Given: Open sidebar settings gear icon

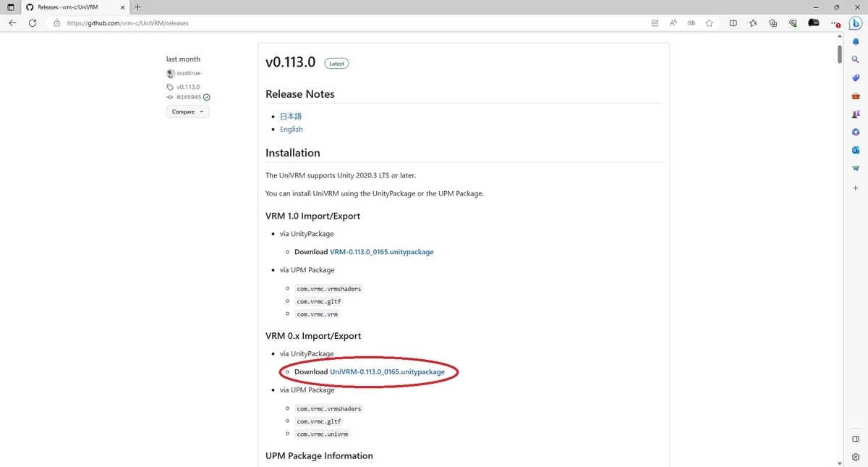Looking at the screenshot, I should point(856,457).
